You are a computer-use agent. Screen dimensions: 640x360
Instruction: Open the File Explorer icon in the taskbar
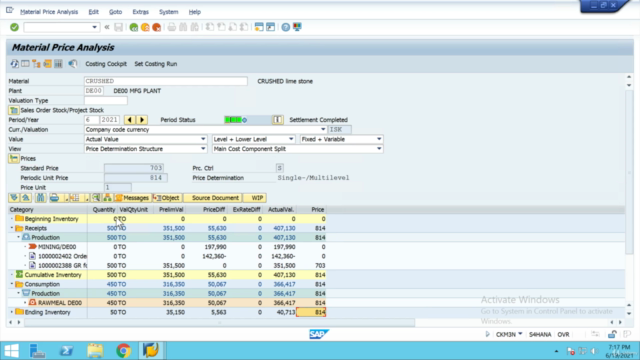click(95, 351)
